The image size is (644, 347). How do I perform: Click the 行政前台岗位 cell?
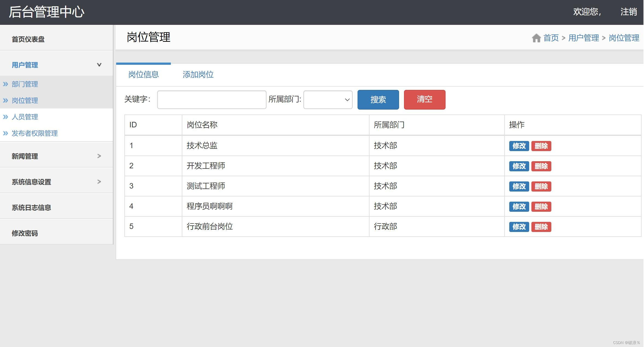click(x=276, y=227)
